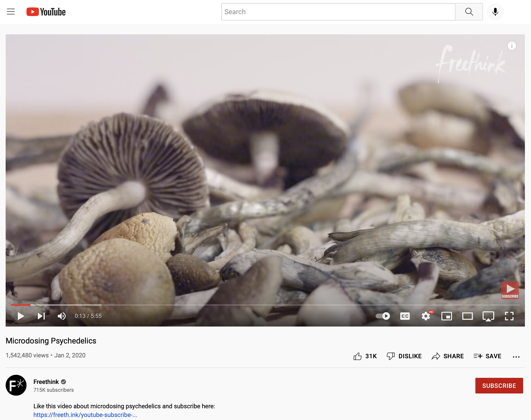The height and width of the screenshot is (420, 531).
Task: Open the video info card icon
Action: tap(512, 46)
